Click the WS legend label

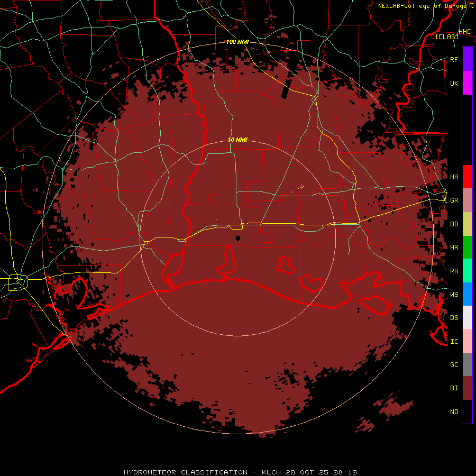point(454,294)
